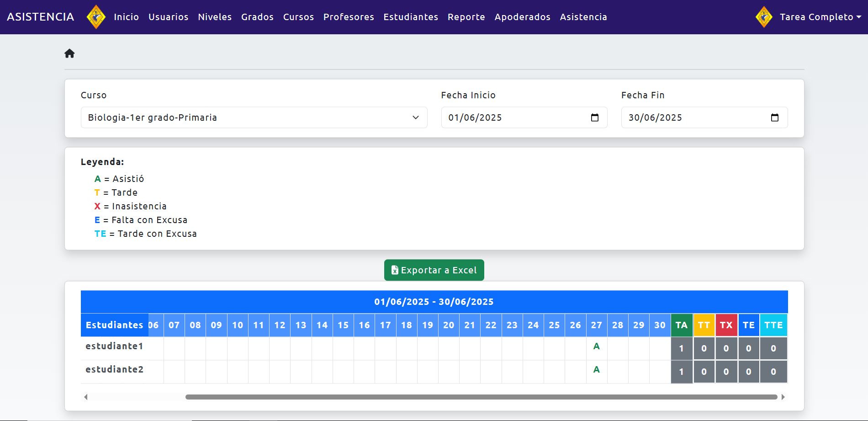This screenshot has width=868, height=421.
Task: Click the Fecha Inicio date field
Action: coord(516,117)
